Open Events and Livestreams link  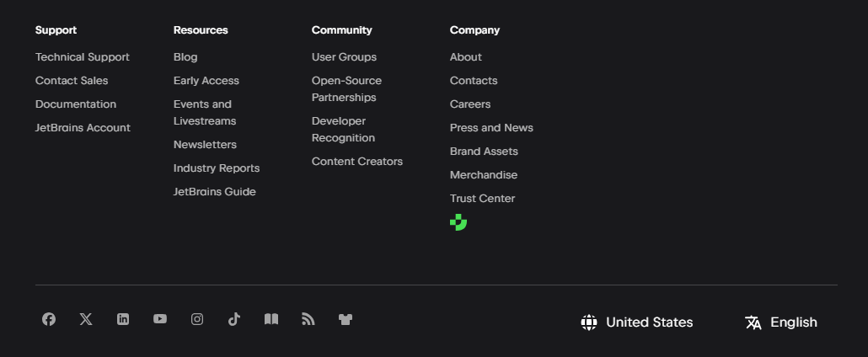point(205,112)
